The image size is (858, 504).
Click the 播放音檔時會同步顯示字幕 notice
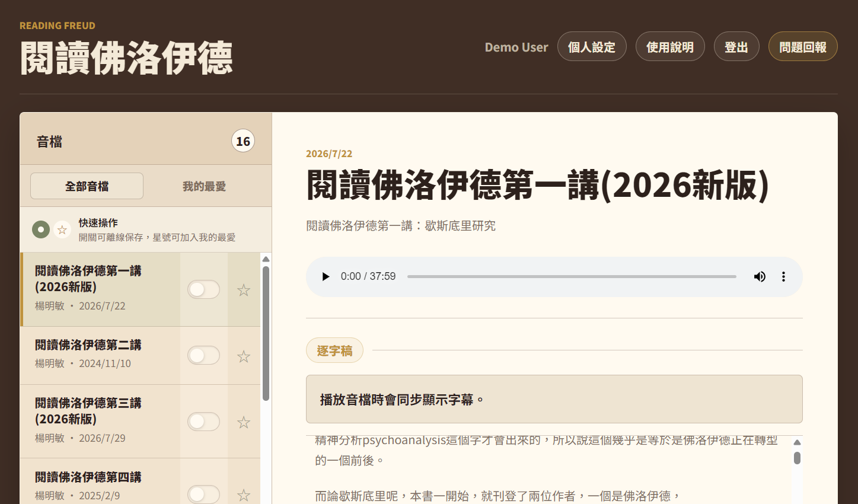(x=554, y=399)
